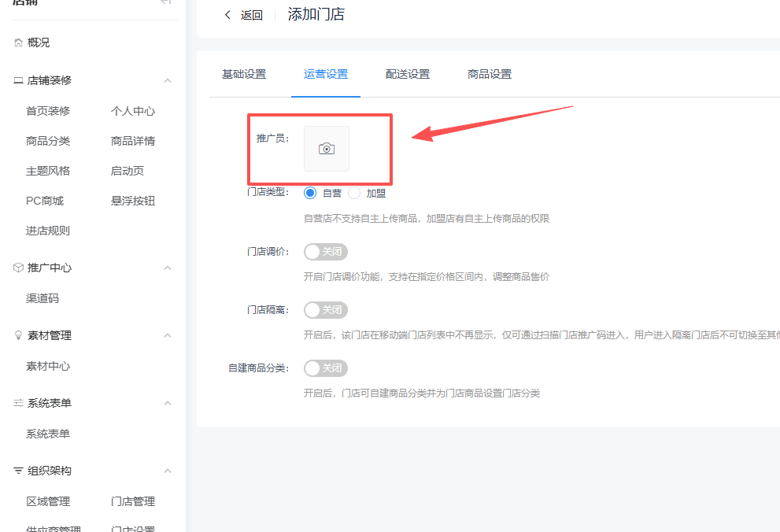This screenshot has width=780, height=532.
Task: Toggle the 自建商品分类 switch
Action: point(325,368)
